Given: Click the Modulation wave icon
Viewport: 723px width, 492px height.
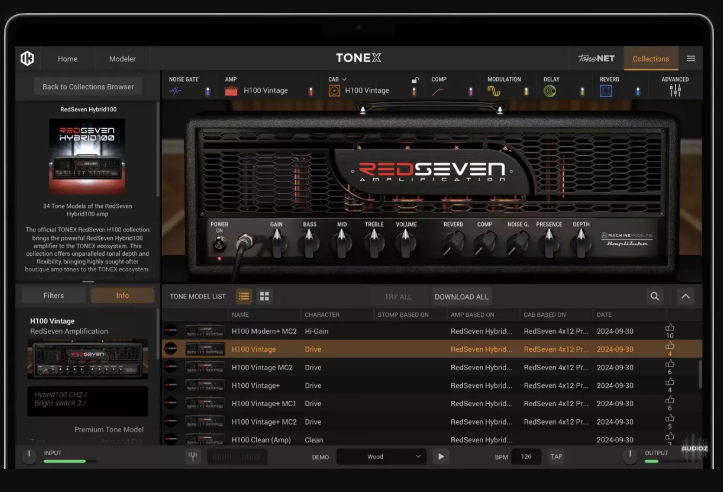Looking at the screenshot, I should coord(494,91).
